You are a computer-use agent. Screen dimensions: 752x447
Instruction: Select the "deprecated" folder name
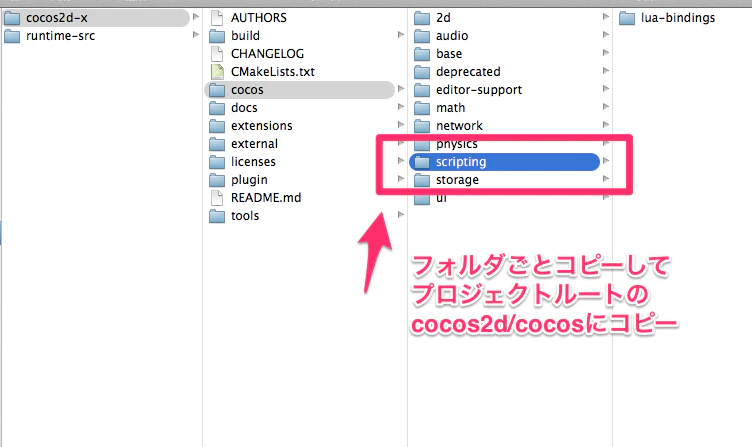point(468,72)
